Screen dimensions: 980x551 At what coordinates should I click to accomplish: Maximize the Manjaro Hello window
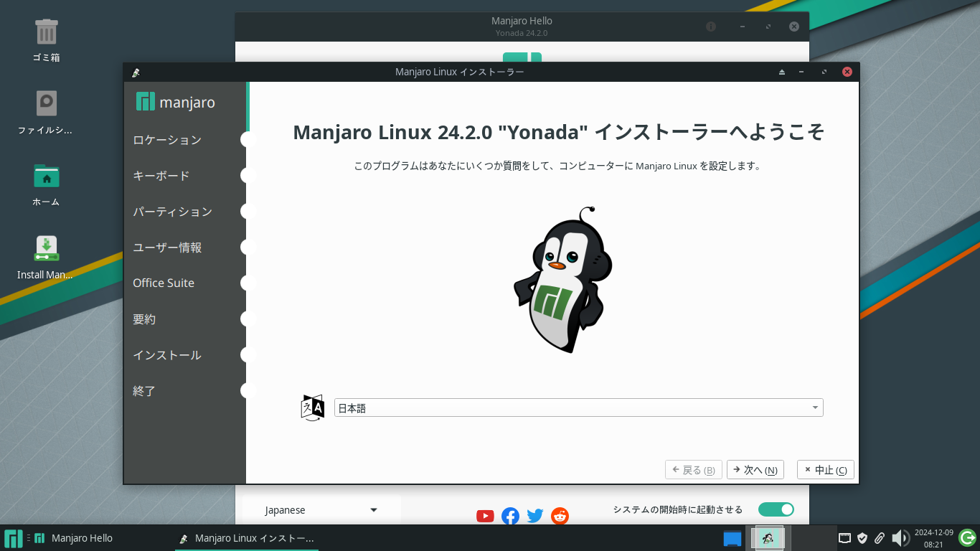tap(768, 27)
